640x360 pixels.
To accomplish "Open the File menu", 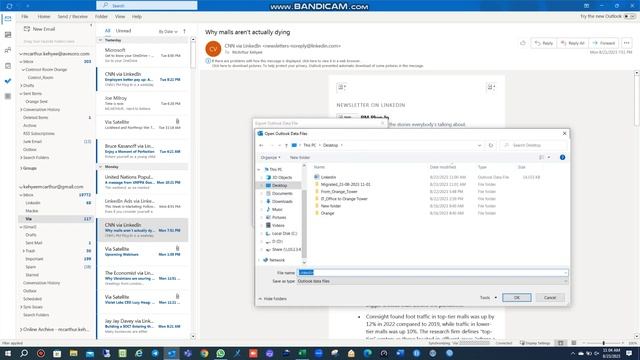I will click(25, 17).
